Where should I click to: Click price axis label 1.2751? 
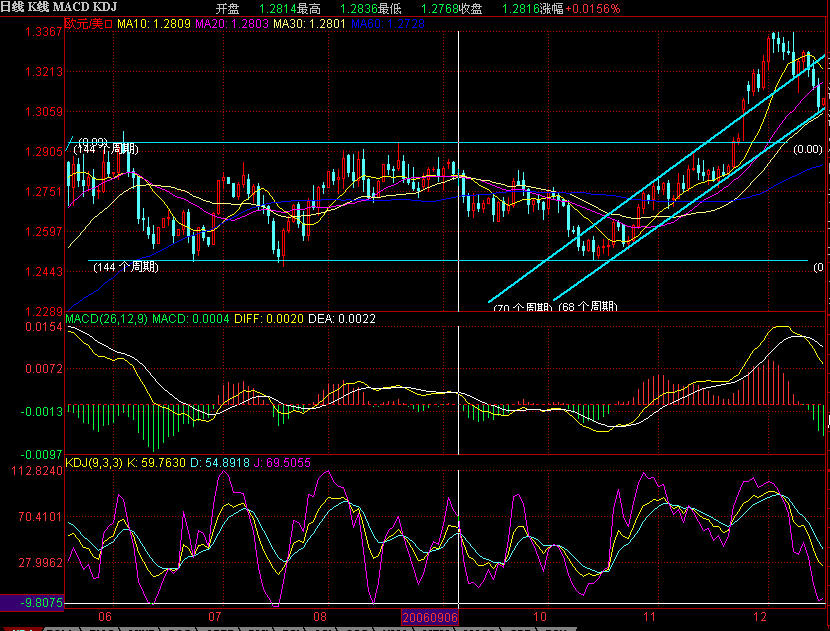coord(44,192)
